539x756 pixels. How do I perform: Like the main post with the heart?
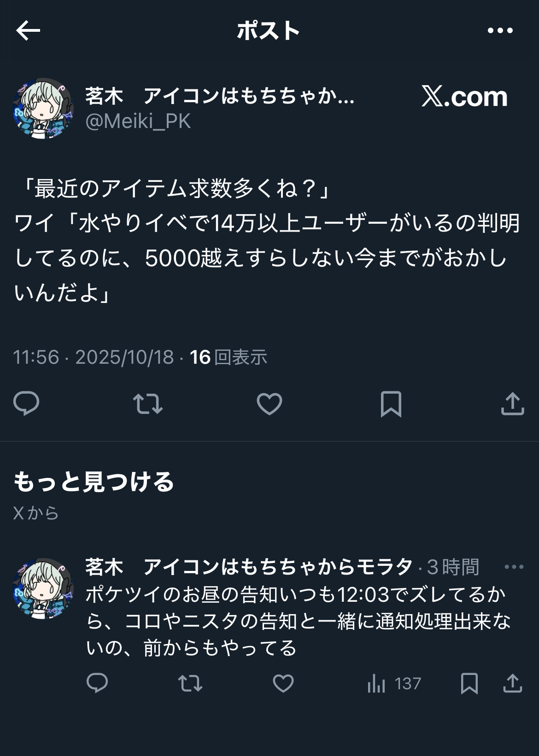click(269, 404)
